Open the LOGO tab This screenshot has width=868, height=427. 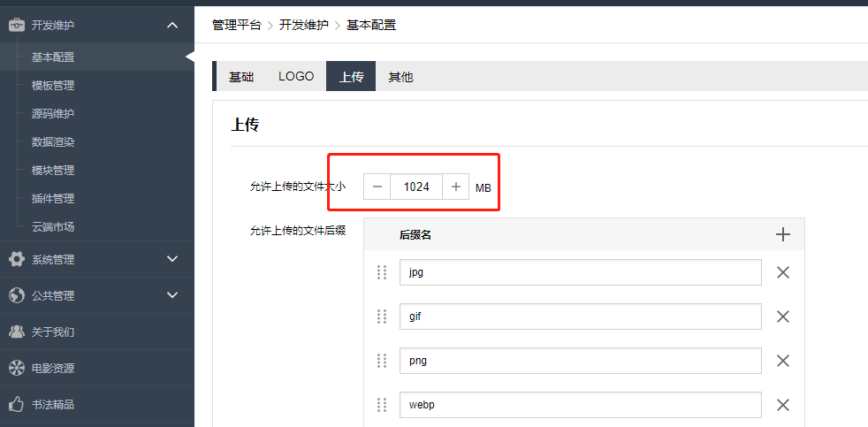pyautogui.click(x=296, y=77)
